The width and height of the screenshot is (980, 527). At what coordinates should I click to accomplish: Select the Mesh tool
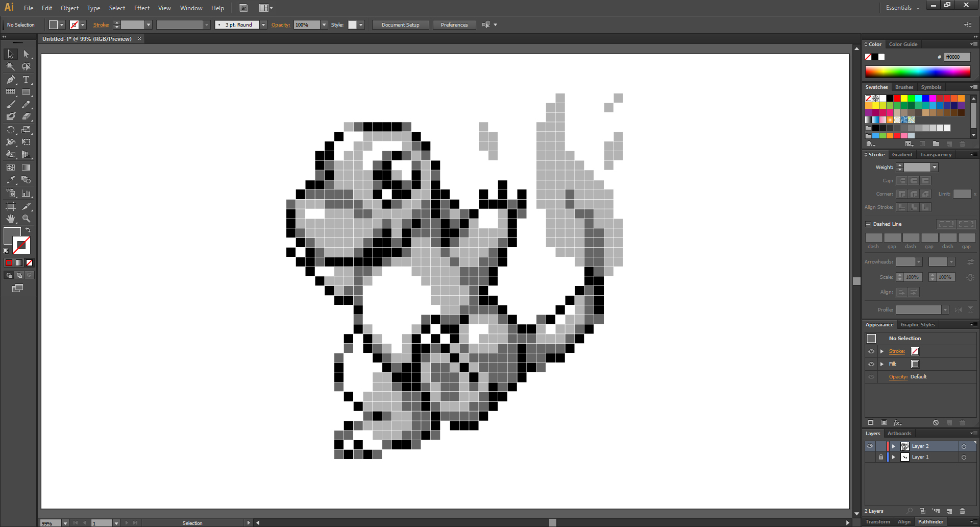(x=11, y=167)
